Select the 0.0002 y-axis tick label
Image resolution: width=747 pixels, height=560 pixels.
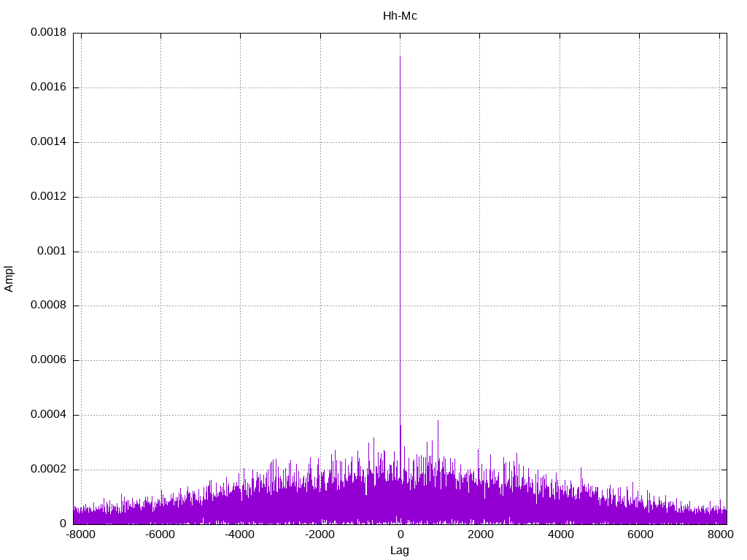click(49, 470)
